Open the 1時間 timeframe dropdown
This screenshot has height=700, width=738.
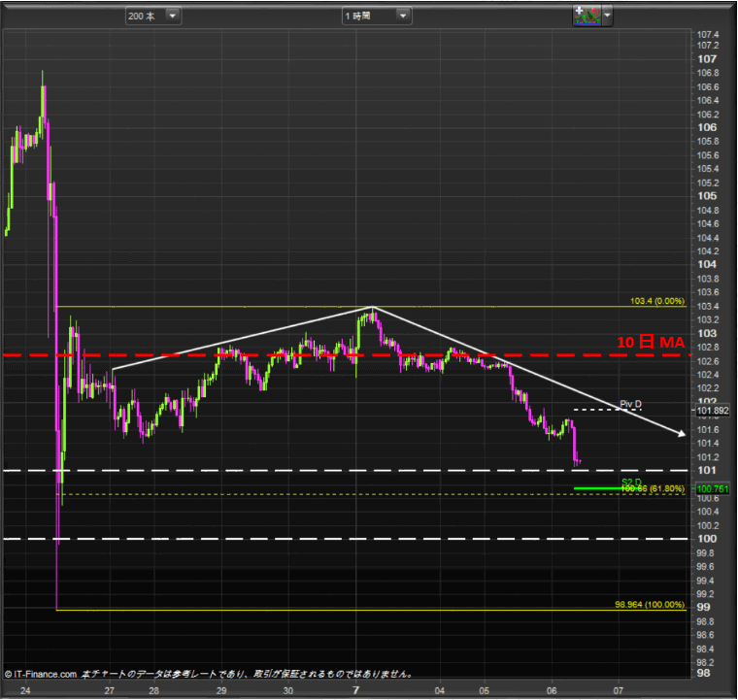[377, 16]
